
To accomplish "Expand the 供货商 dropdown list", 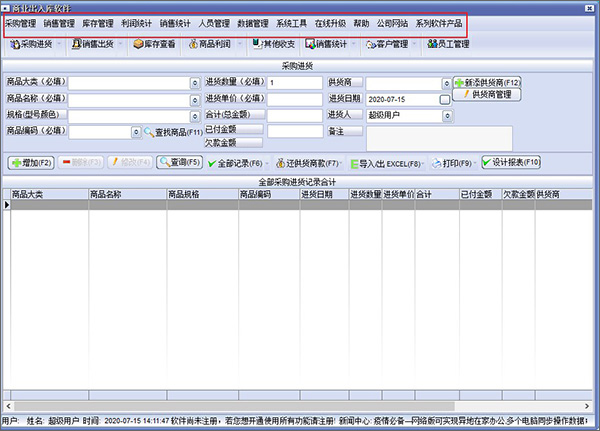I will [446, 84].
